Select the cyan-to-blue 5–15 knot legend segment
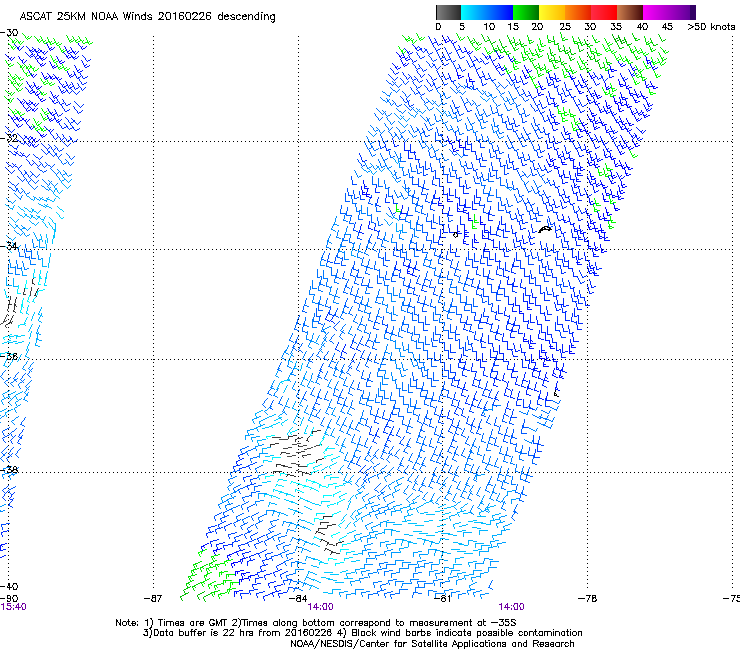 pyautogui.click(x=487, y=12)
